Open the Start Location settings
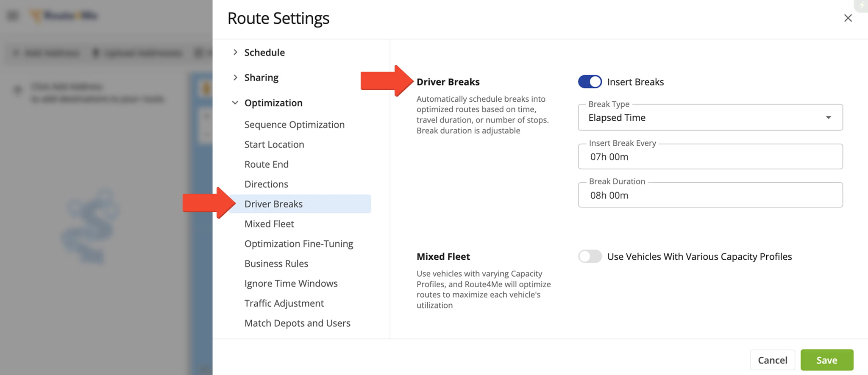Viewport: 868px width, 375px height. (274, 144)
